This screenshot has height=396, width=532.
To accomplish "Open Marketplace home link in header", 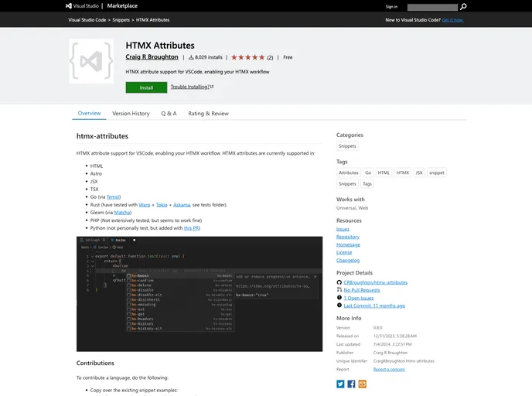I will [122, 5].
